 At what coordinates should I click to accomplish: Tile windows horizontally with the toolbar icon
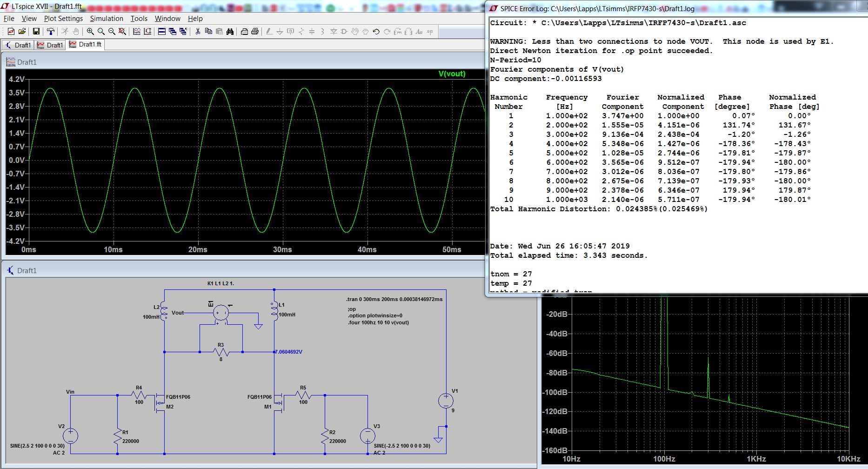[162, 31]
